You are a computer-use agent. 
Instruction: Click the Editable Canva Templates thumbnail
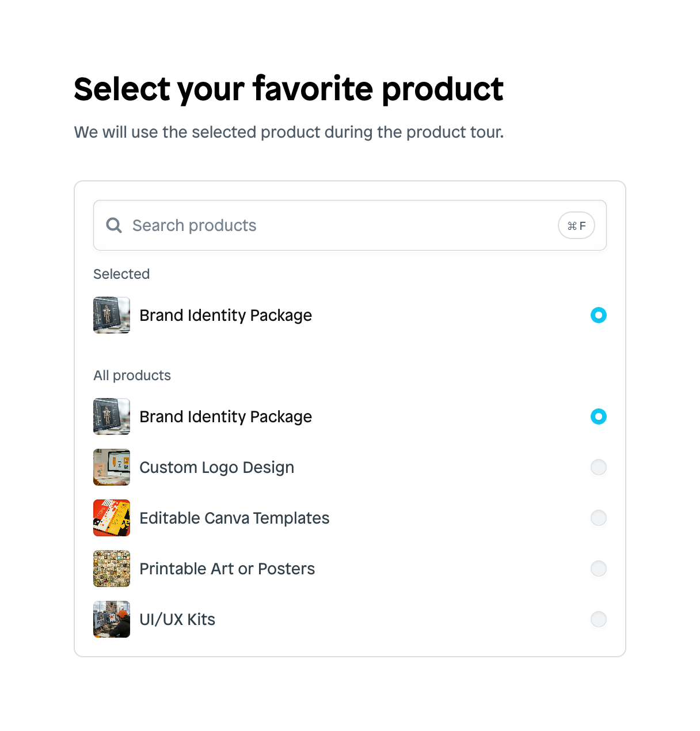(111, 518)
